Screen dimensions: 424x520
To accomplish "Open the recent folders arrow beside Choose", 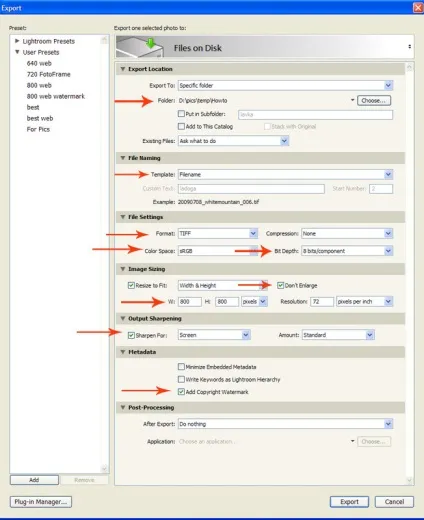I will (352, 100).
